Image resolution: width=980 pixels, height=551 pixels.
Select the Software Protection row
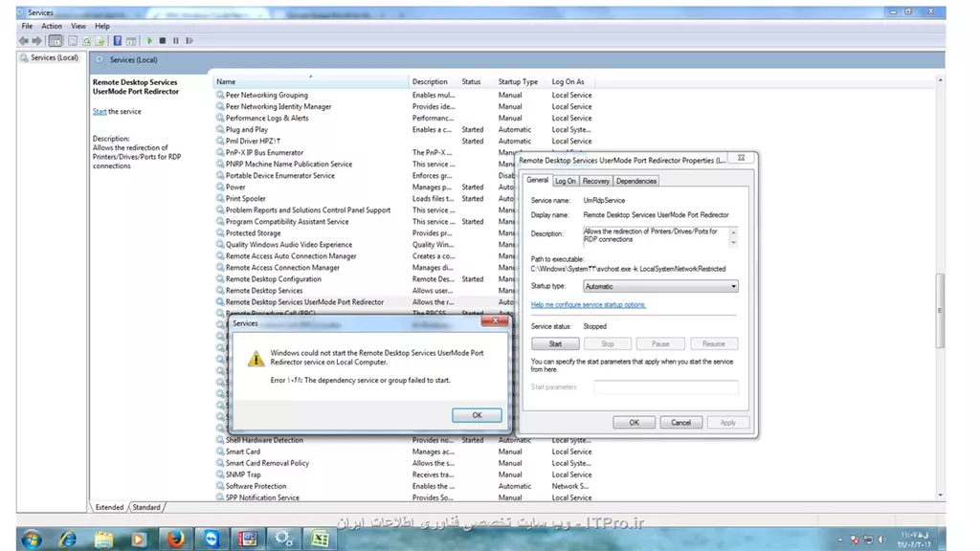click(x=406, y=486)
